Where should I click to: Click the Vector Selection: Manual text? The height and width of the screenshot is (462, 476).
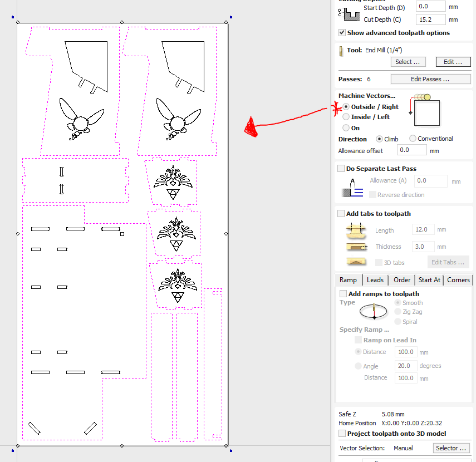click(x=376, y=448)
